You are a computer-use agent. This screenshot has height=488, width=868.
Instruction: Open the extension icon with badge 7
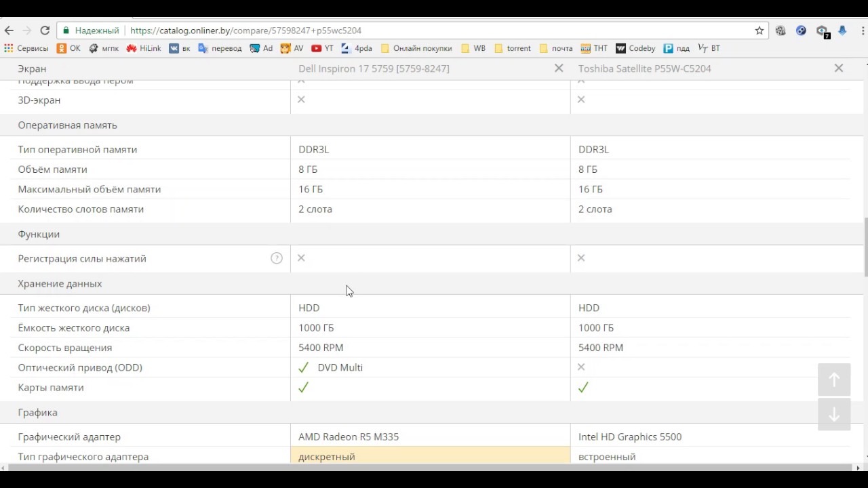823,31
